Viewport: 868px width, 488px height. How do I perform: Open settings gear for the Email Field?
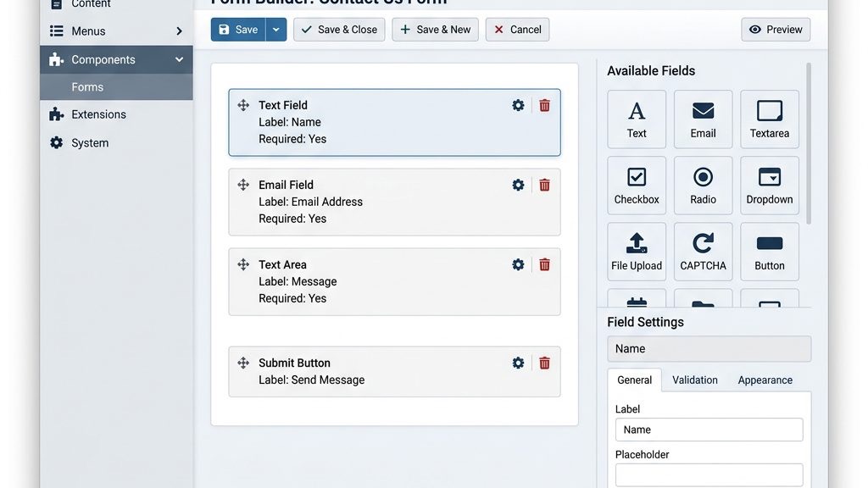(518, 185)
